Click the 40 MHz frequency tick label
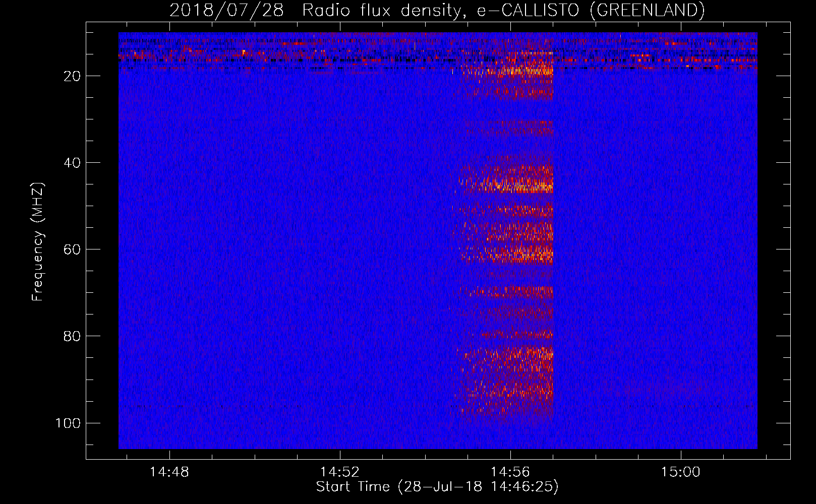The image size is (816, 504). point(72,163)
